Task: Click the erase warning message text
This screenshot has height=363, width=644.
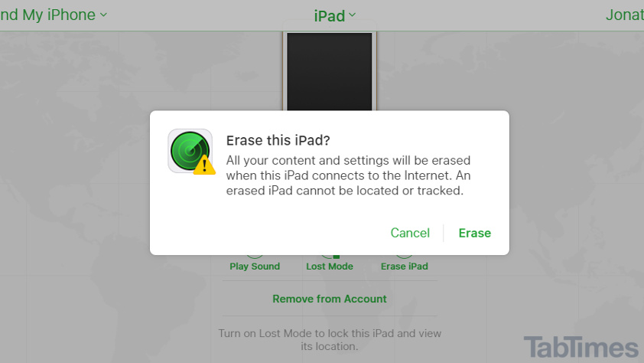Action: (x=348, y=175)
